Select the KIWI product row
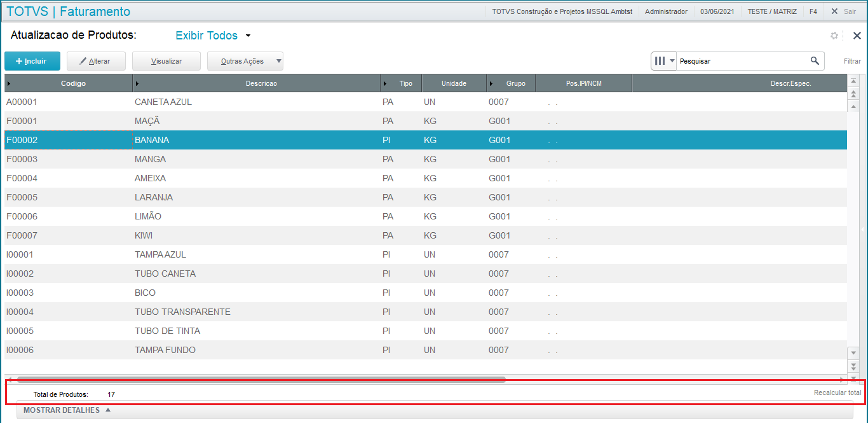The height and width of the screenshot is (423, 868). (x=426, y=235)
